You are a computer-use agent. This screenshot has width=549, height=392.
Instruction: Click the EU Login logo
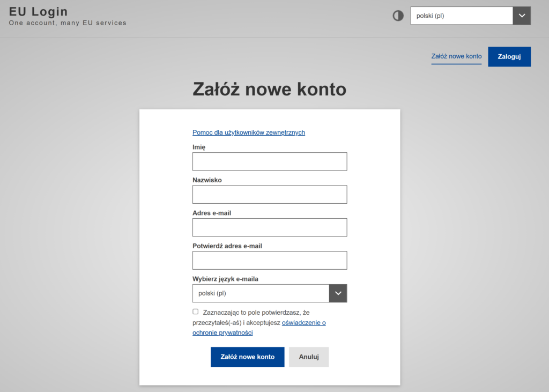click(x=38, y=11)
